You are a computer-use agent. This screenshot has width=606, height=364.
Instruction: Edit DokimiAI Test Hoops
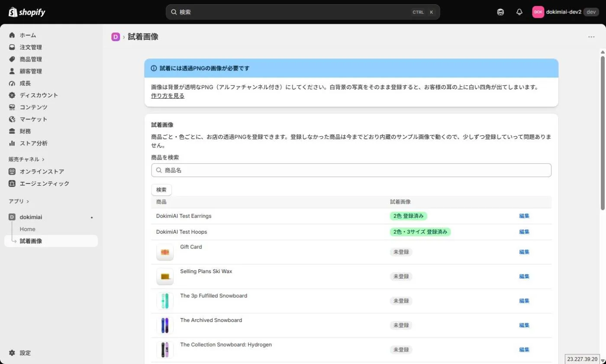[x=524, y=232]
